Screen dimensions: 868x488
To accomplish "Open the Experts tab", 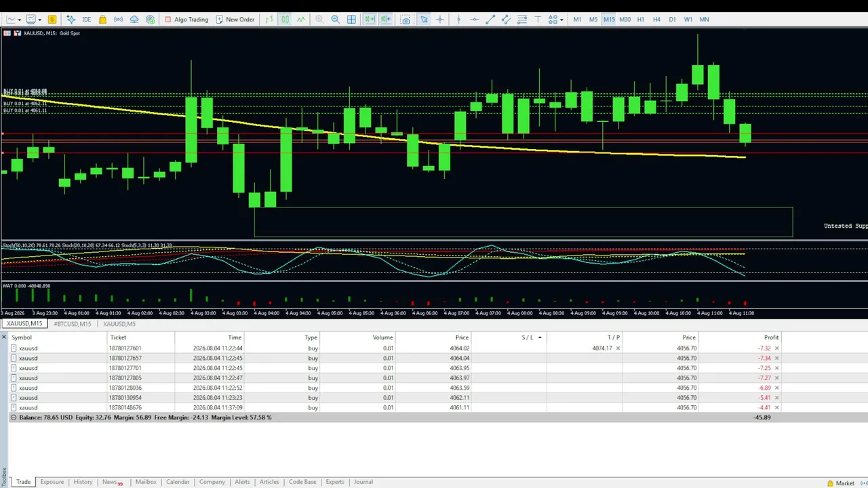I will click(x=335, y=482).
